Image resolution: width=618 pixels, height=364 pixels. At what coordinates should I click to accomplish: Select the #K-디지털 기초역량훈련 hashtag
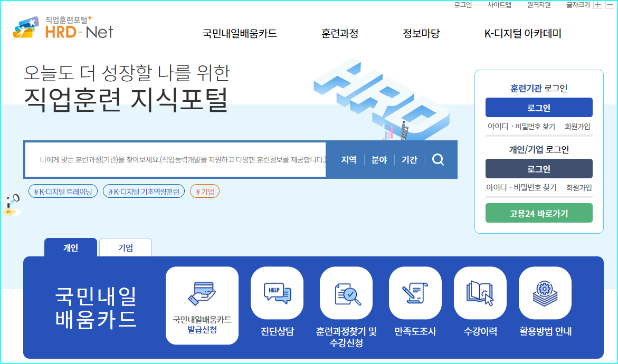coord(144,191)
